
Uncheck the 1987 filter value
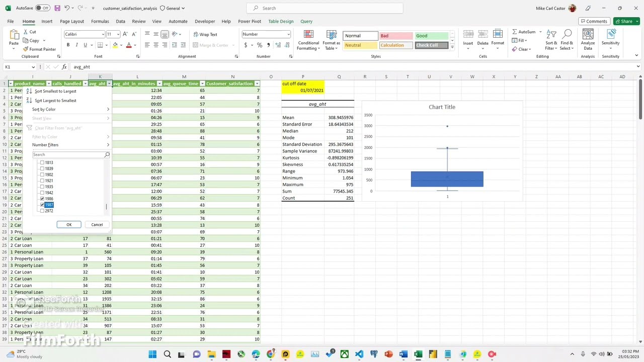click(42, 205)
